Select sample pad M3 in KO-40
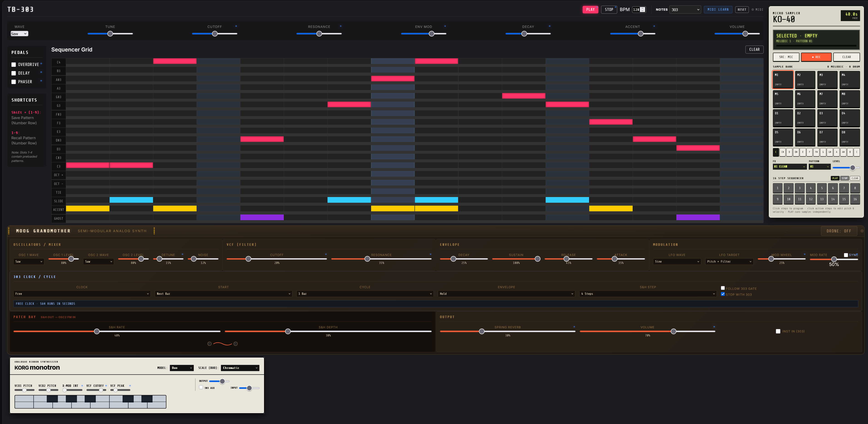The width and height of the screenshot is (868, 424). click(827, 80)
